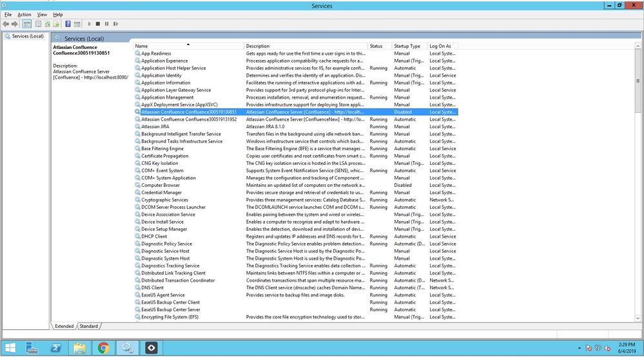This screenshot has width=644, height=357.
Task: Select the EaseUS Agent Service row
Action: click(296, 295)
